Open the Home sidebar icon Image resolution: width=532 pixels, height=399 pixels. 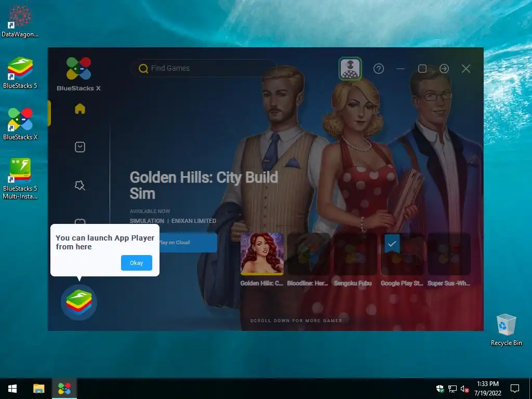tap(80, 109)
